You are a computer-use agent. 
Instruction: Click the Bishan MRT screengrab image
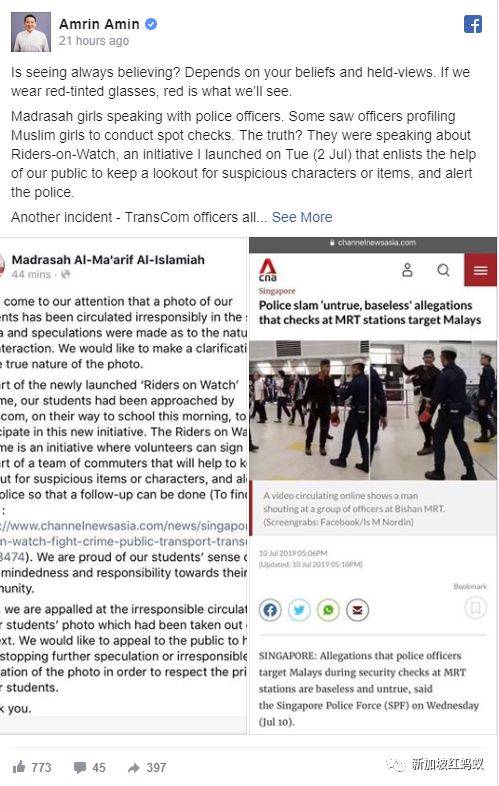[373, 410]
